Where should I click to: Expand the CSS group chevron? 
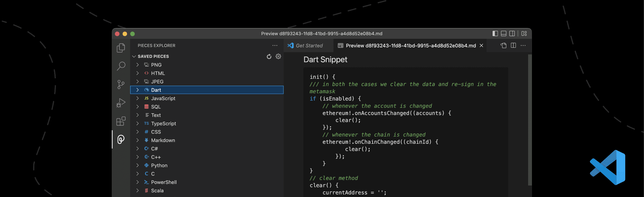coord(137,132)
